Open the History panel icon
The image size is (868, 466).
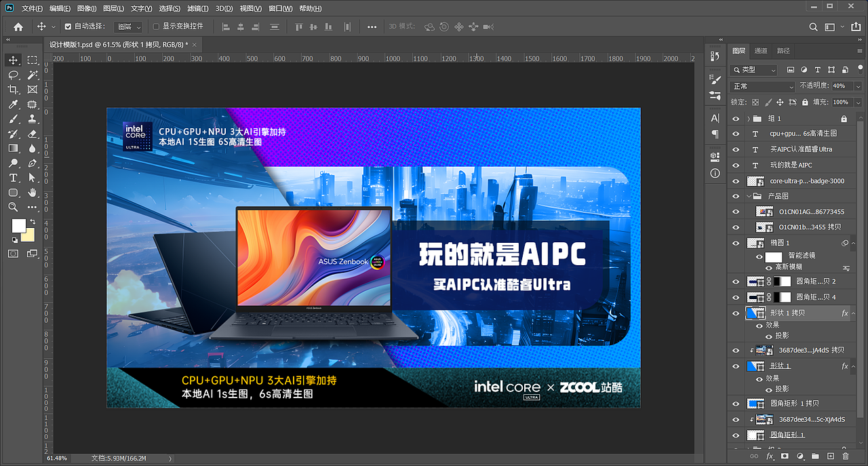click(715, 56)
